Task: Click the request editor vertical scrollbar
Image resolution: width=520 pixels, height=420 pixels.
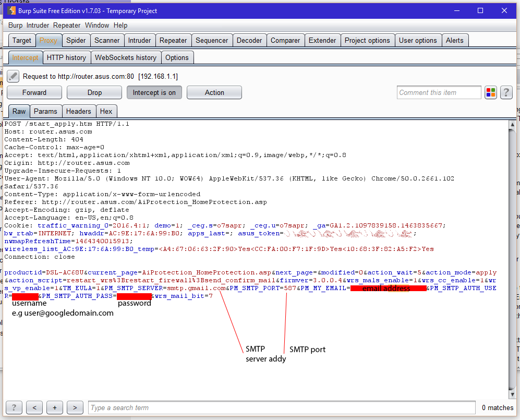Action: (x=512, y=259)
